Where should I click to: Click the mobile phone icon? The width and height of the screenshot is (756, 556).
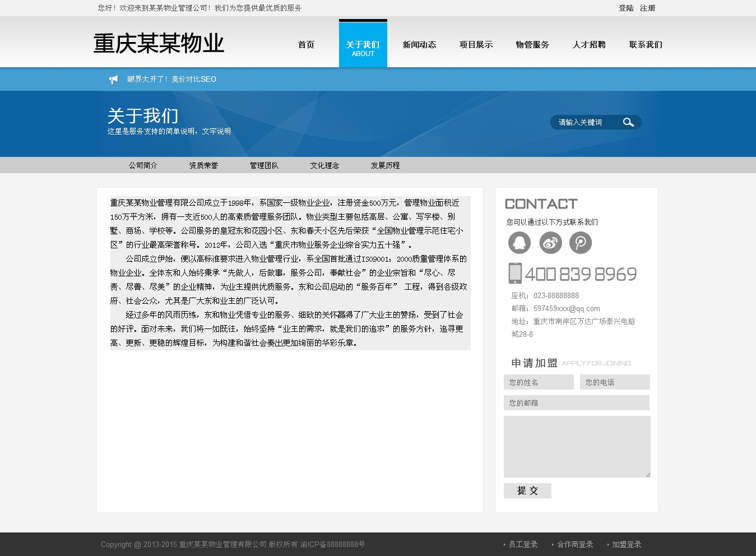(515, 274)
